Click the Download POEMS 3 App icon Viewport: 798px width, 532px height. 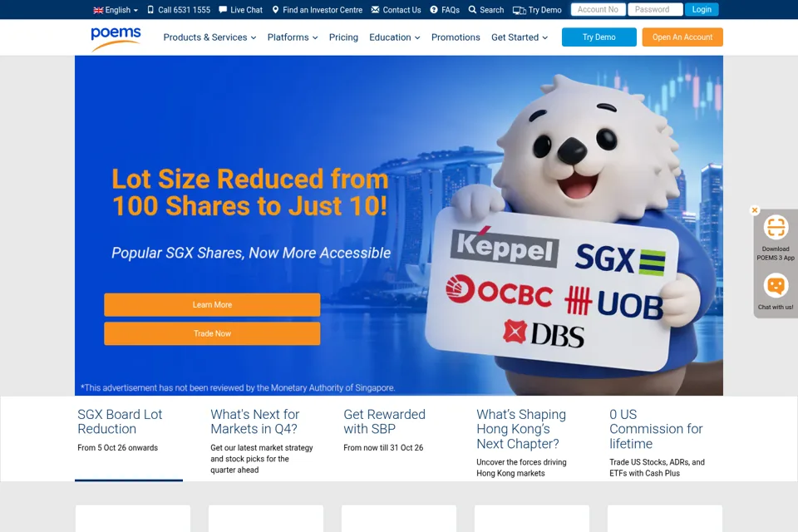point(776,227)
